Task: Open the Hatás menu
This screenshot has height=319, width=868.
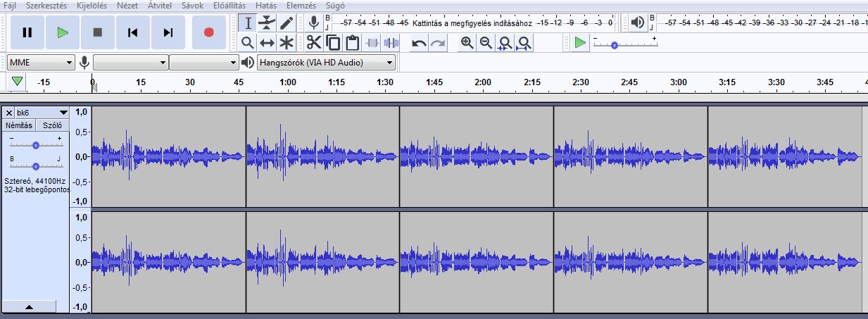Action: pyautogui.click(x=265, y=6)
